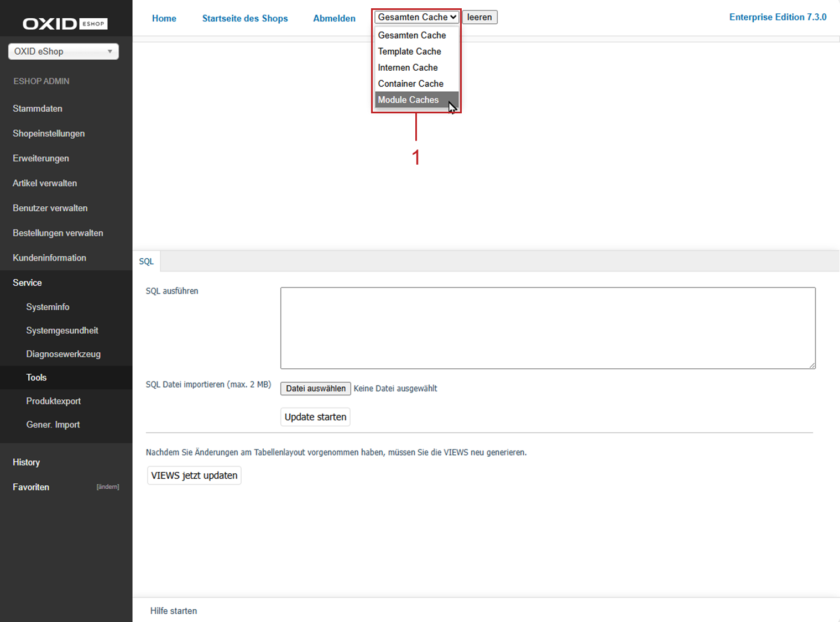
Task: Select Module Caches from the cache list
Action: (x=408, y=100)
